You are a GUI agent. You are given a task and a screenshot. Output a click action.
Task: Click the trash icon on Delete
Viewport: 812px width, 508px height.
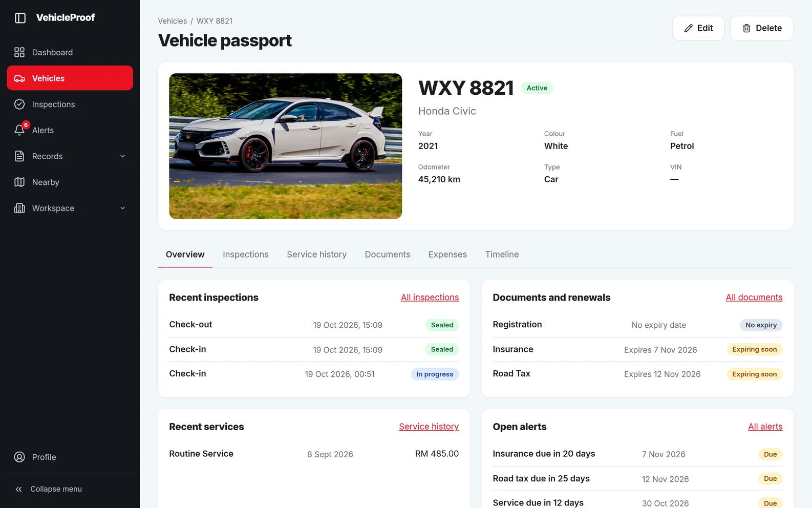point(746,28)
